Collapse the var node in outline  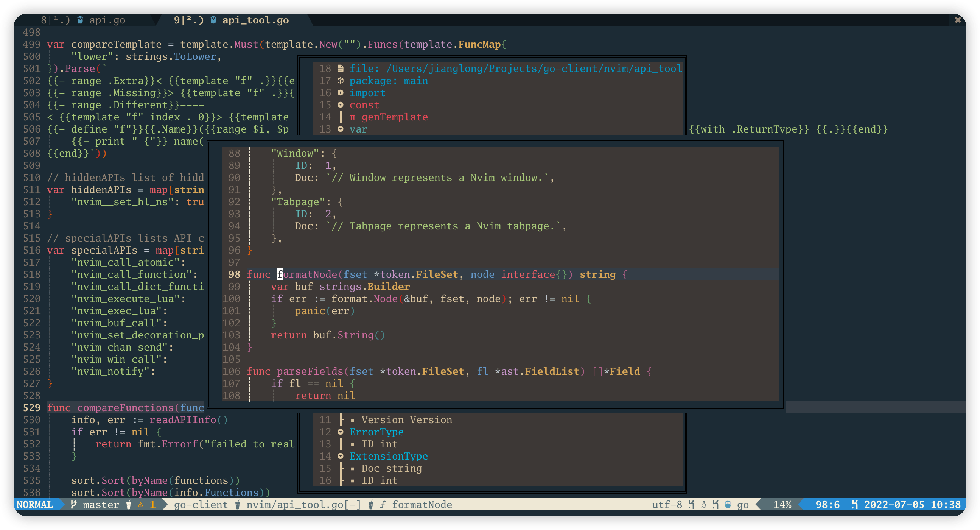[x=341, y=129]
